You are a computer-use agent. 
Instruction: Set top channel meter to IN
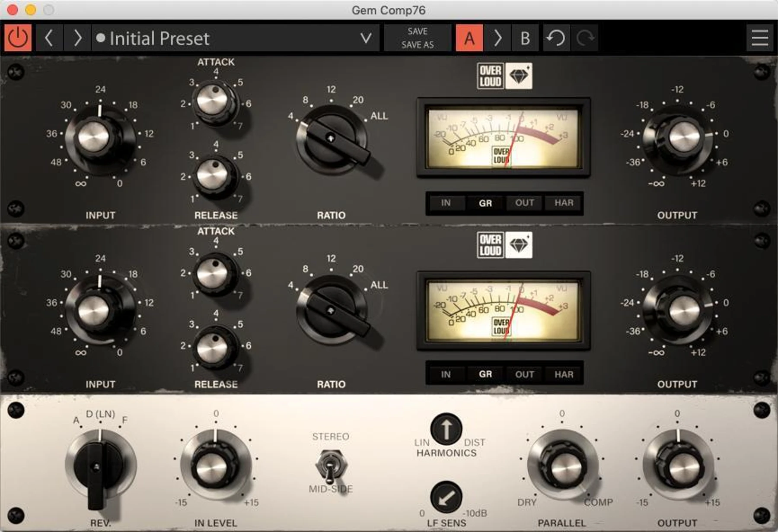click(446, 203)
